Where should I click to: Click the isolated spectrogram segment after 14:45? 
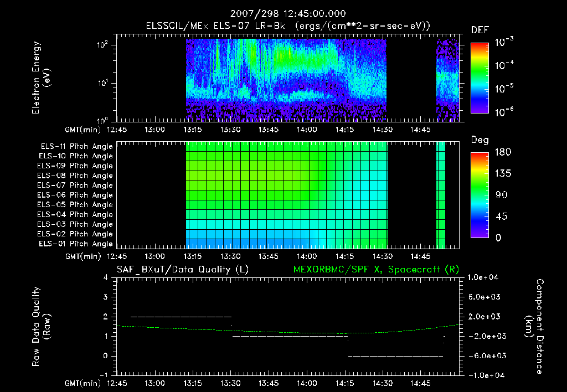[x=447, y=80]
